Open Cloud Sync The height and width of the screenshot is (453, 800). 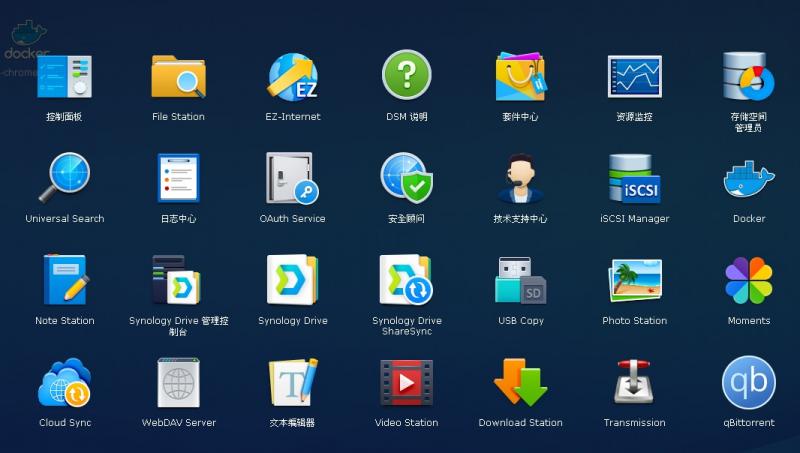(64, 382)
